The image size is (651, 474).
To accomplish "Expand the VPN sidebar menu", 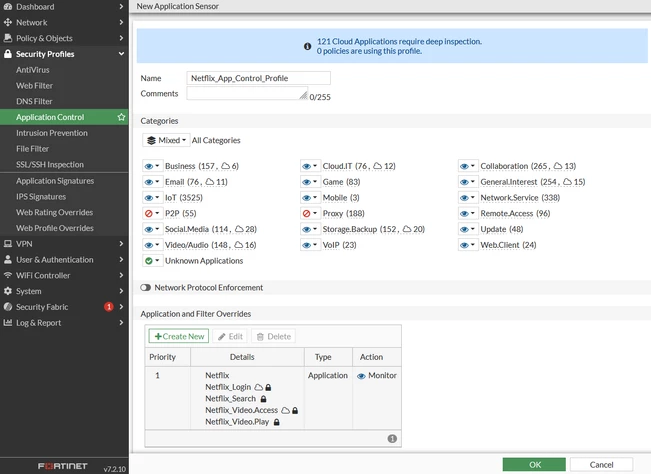I will click(64, 244).
